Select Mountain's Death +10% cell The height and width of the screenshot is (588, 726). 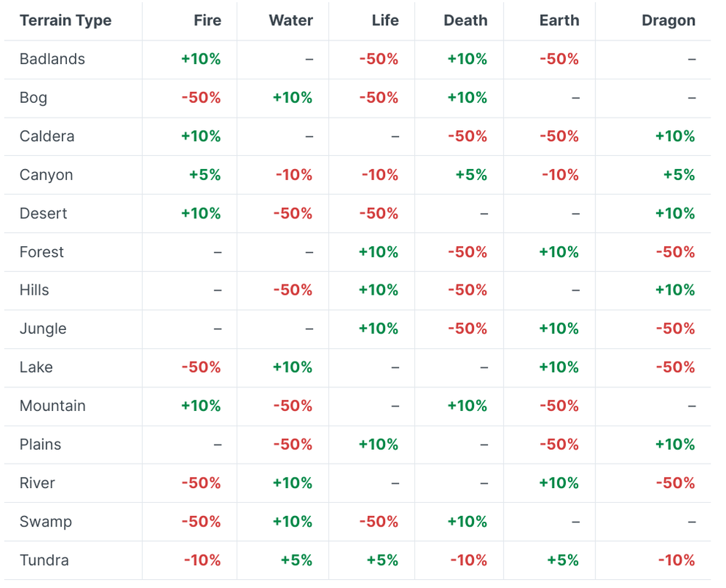(x=467, y=406)
